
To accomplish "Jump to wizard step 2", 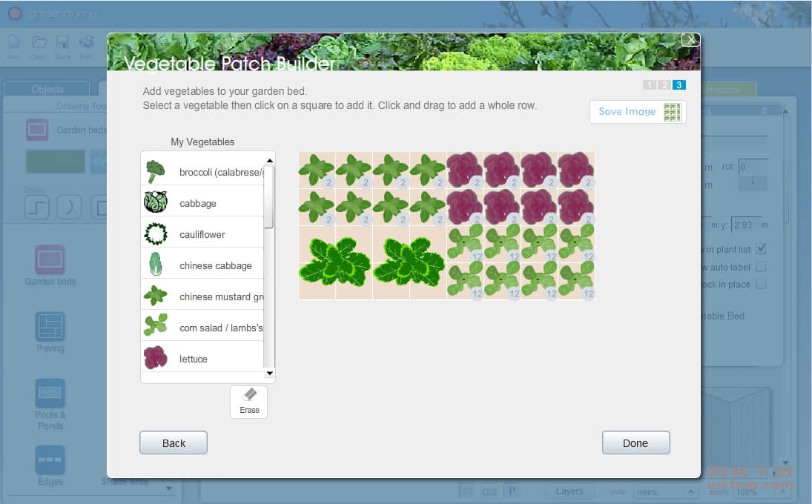I will point(664,84).
